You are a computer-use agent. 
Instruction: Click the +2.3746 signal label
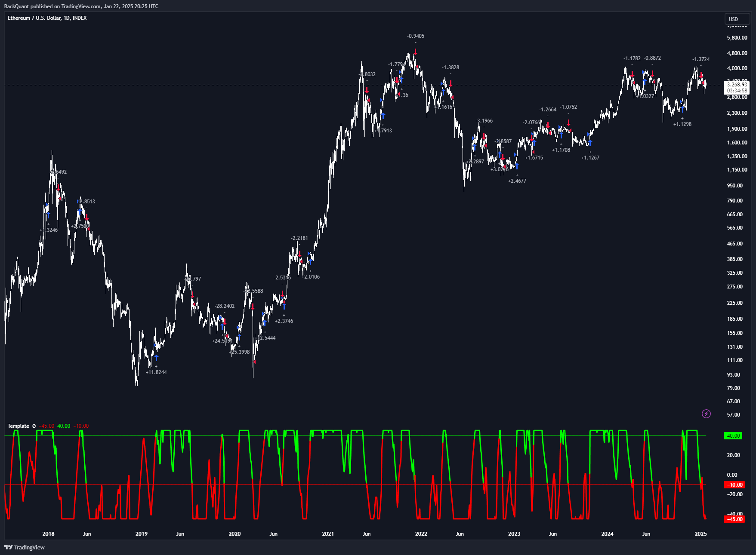pyautogui.click(x=284, y=321)
